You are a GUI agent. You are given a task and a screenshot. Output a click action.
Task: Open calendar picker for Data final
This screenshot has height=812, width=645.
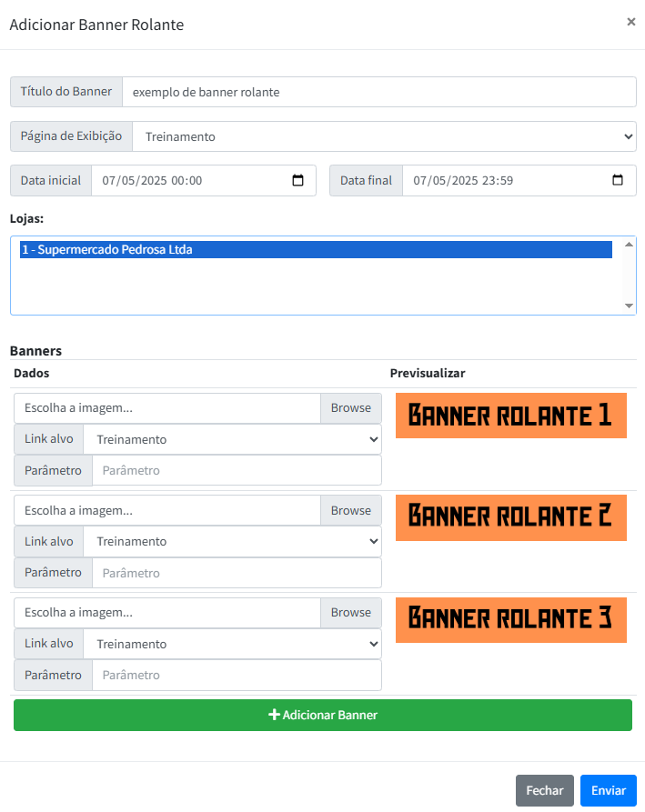[x=618, y=180]
